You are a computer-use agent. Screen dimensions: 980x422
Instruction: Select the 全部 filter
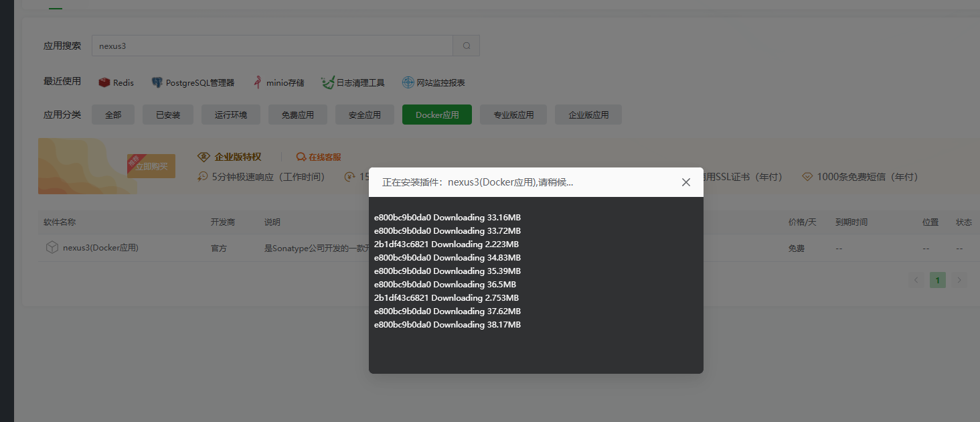point(112,114)
